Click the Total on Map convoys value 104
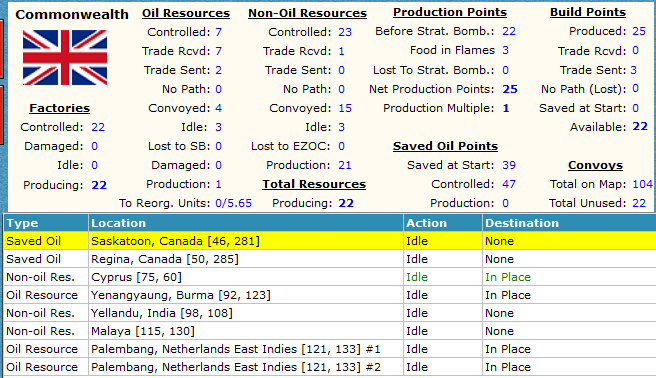The image size is (656, 378). 643,184
